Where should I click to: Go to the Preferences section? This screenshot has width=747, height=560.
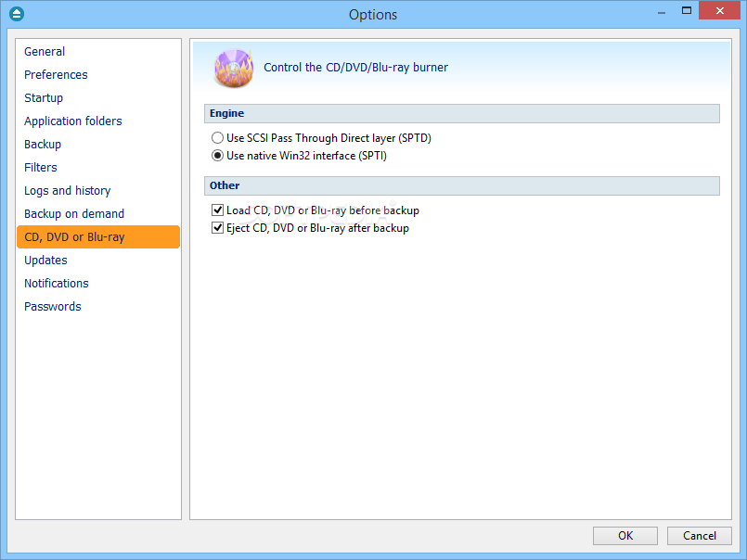pyautogui.click(x=56, y=75)
